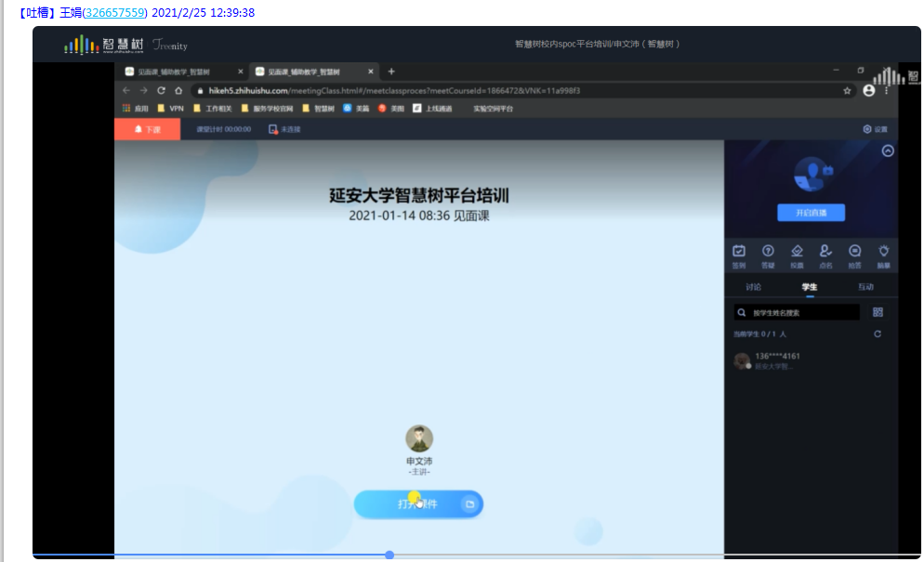
Task: Click the QR code icon beside search
Action: click(878, 312)
